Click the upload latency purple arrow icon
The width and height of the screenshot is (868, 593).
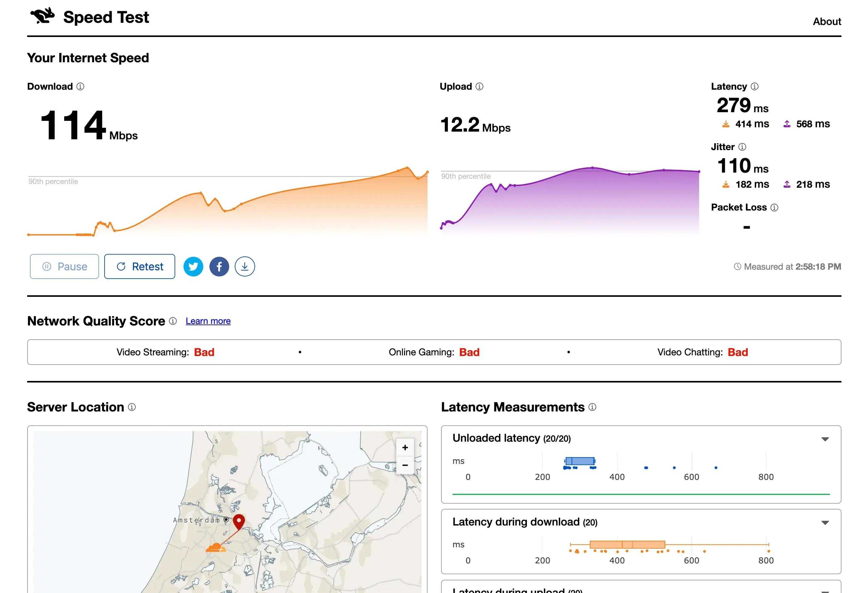tap(787, 124)
